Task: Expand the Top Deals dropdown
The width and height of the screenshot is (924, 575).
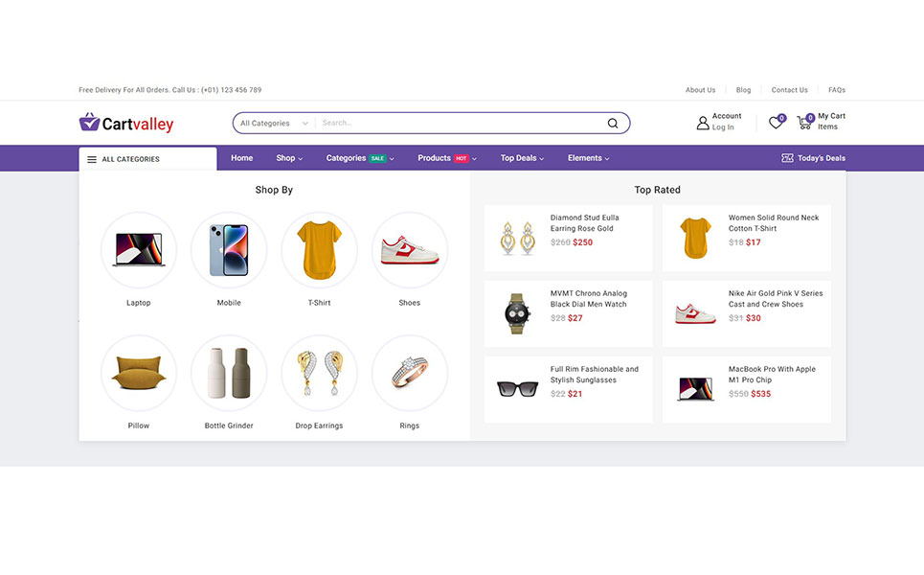Action: [523, 158]
